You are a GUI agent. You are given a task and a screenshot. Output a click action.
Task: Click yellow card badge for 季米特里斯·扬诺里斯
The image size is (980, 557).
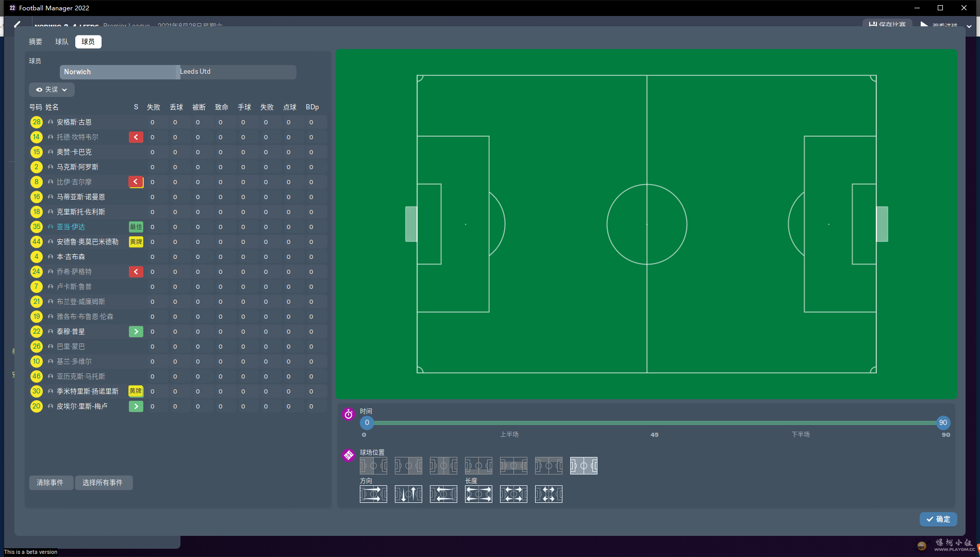[x=136, y=391]
